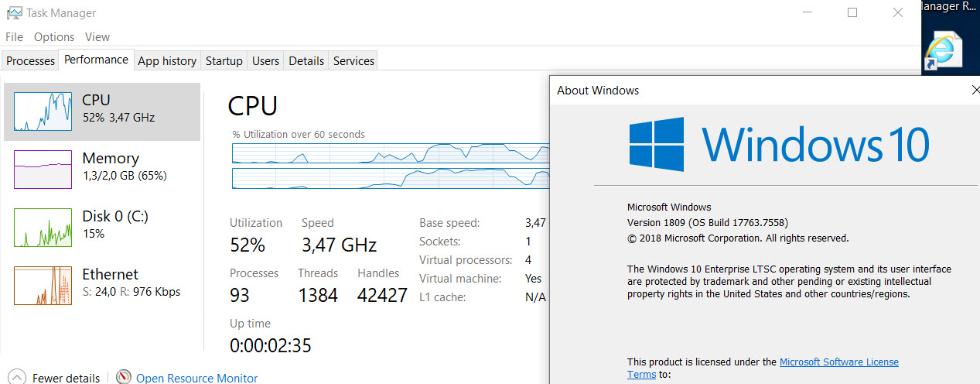Image resolution: width=980 pixels, height=384 pixels.
Task: Select the Ethernet mini graph thumbnail
Action: [x=43, y=286]
